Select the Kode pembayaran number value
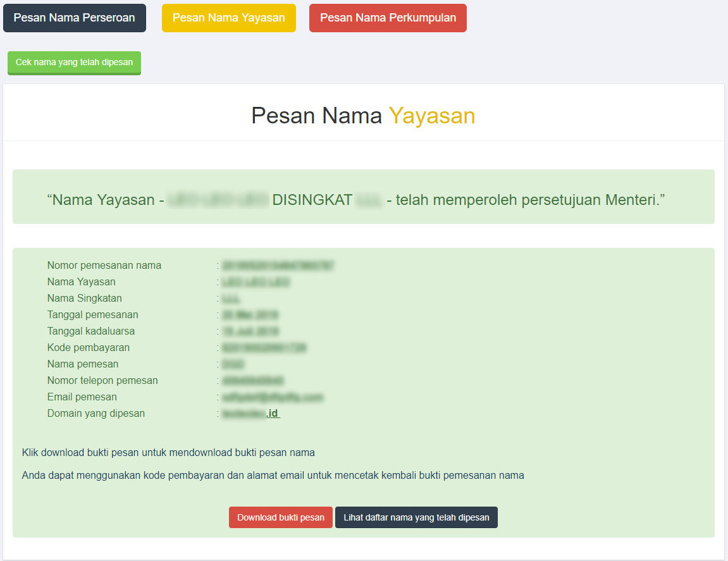The image size is (728, 561). (264, 348)
